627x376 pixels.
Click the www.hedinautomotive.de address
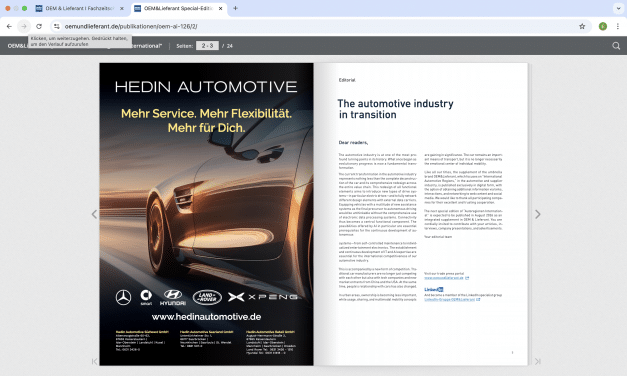coord(206,317)
